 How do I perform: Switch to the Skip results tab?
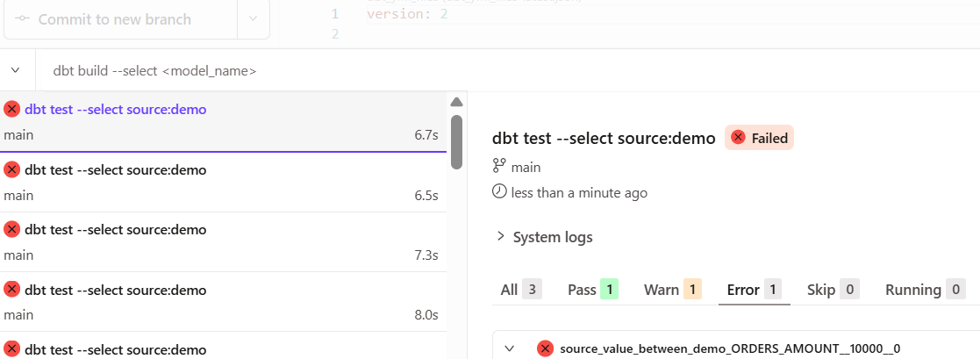coord(833,290)
